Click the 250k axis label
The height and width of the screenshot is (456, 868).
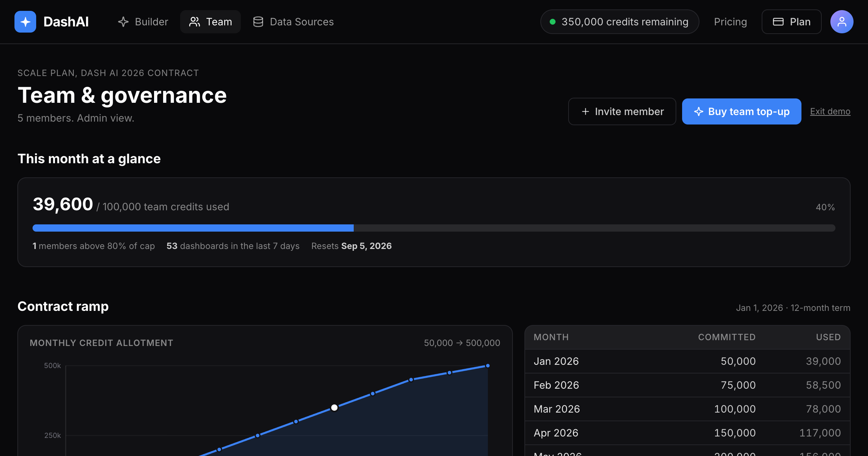pyautogui.click(x=52, y=435)
